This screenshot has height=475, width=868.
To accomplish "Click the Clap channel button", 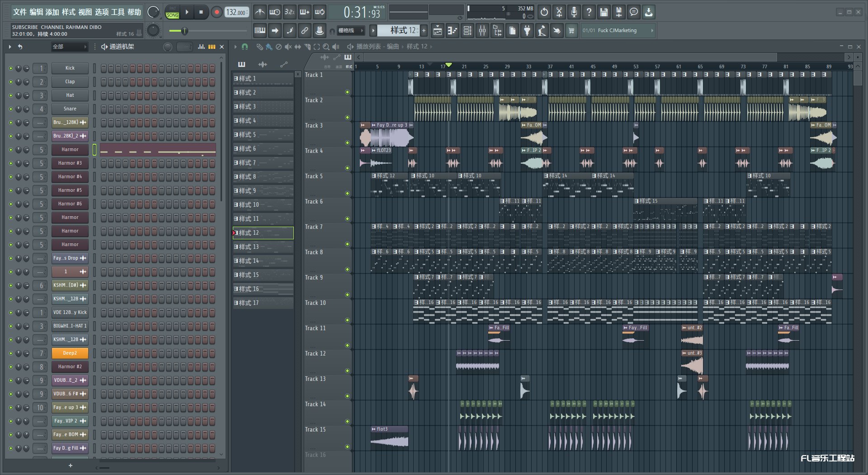I will tap(70, 82).
